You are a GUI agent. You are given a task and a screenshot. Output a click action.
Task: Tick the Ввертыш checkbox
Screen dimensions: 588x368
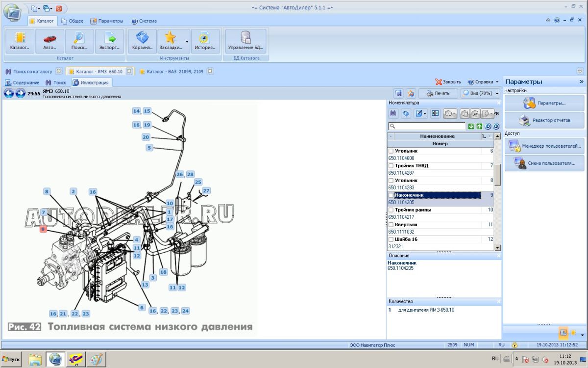(x=391, y=225)
